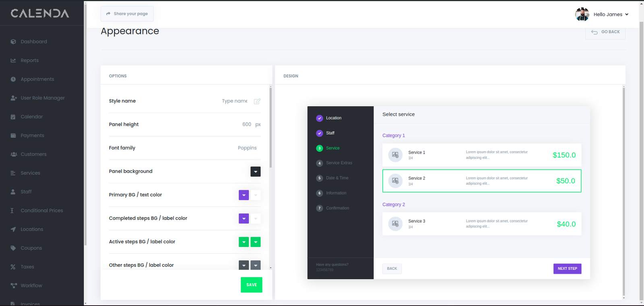Open the Hello James user dropdown
Screen dimensions: 644x306
pos(610,14)
